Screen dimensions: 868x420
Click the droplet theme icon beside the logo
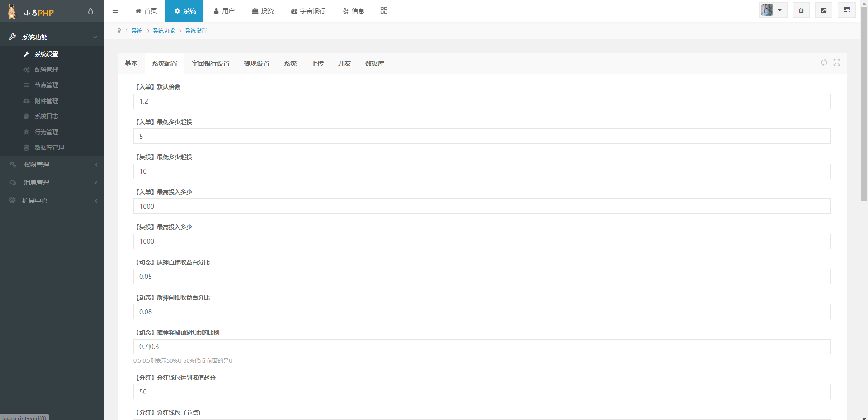click(90, 11)
